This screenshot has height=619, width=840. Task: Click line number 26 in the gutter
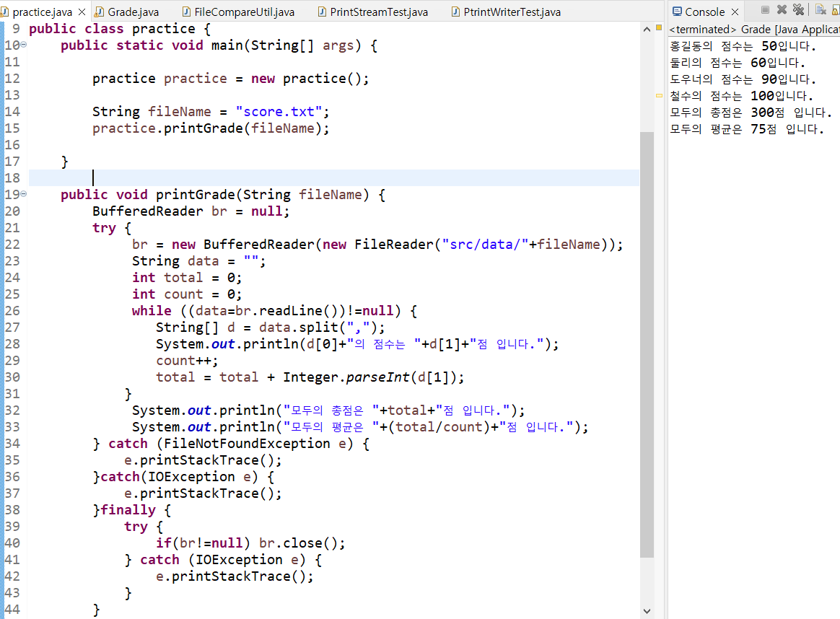click(x=12, y=310)
